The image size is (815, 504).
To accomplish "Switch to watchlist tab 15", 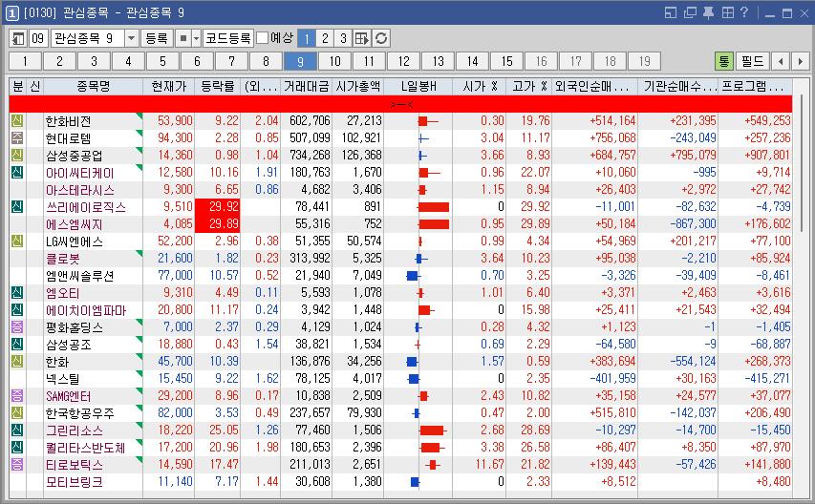I will pyautogui.click(x=506, y=61).
